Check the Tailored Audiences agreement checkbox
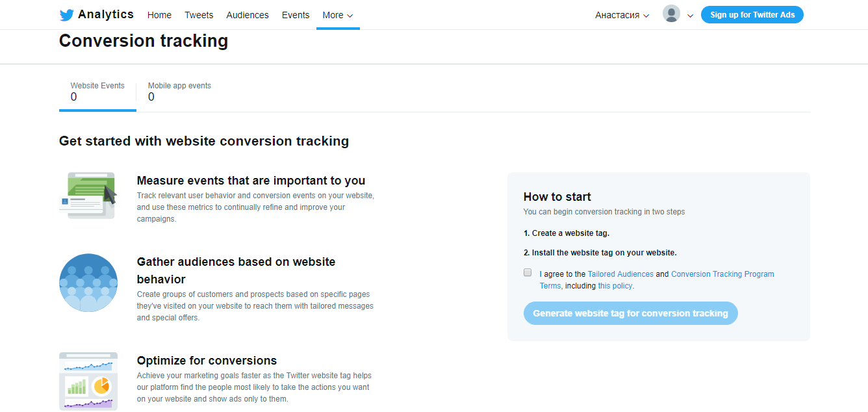 point(528,272)
